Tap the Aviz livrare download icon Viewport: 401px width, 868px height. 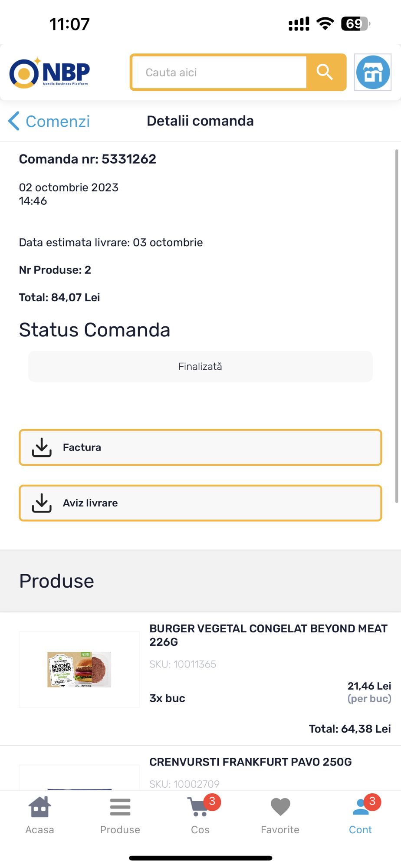(x=42, y=503)
